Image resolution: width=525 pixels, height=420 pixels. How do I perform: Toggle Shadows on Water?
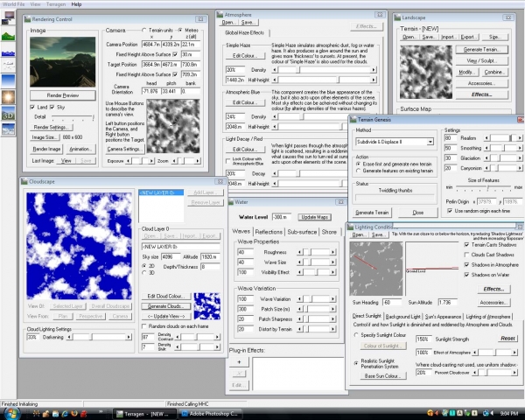click(x=466, y=275)
